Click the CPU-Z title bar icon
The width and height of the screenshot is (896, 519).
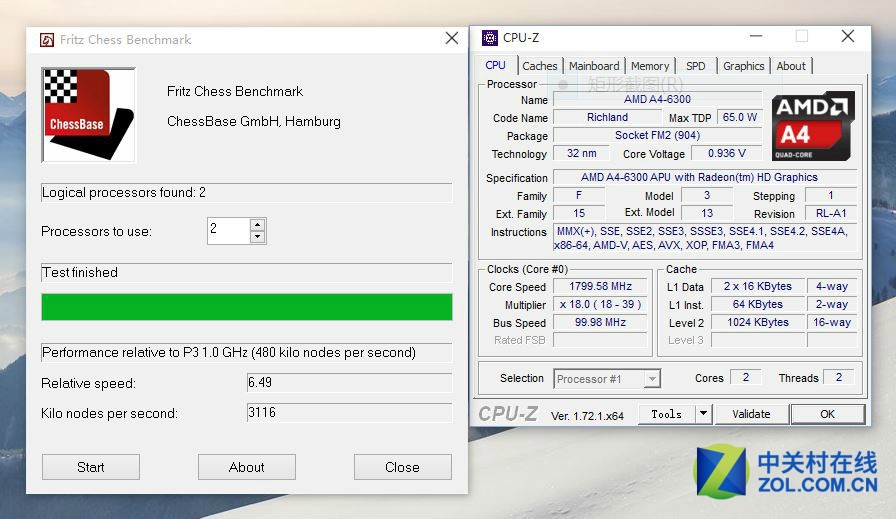(489, 38)
